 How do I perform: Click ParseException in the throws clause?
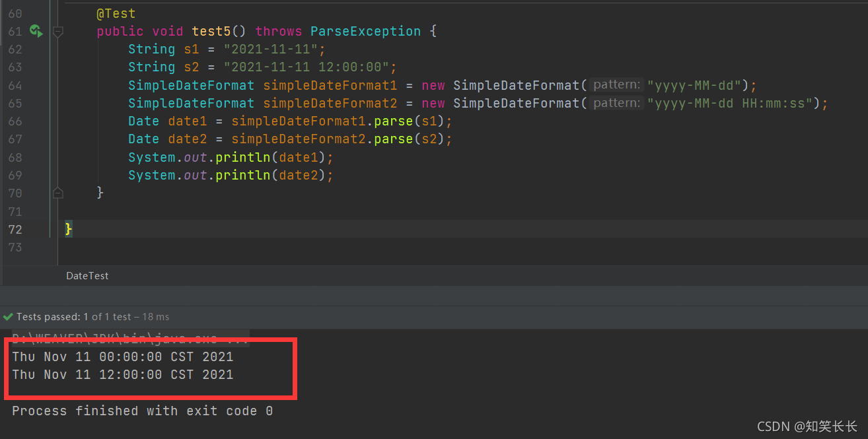click(x=365, y=31)
